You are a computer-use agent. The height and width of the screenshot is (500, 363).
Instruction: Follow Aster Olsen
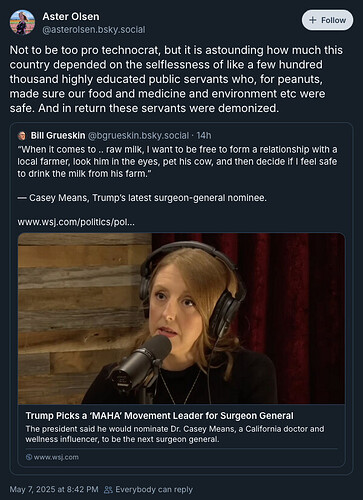coord(327,20)
